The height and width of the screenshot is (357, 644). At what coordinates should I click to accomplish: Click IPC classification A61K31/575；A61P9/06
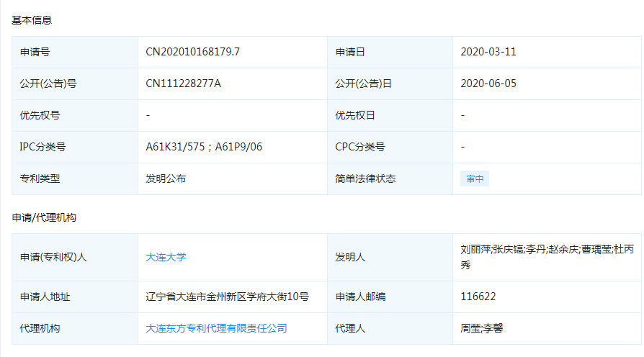tap(204, 147)
